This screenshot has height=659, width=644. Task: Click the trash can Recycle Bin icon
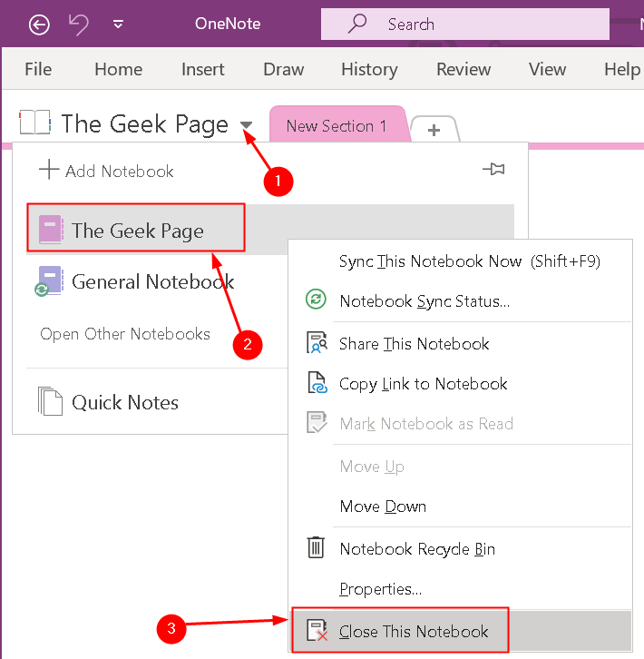(316, 547)
